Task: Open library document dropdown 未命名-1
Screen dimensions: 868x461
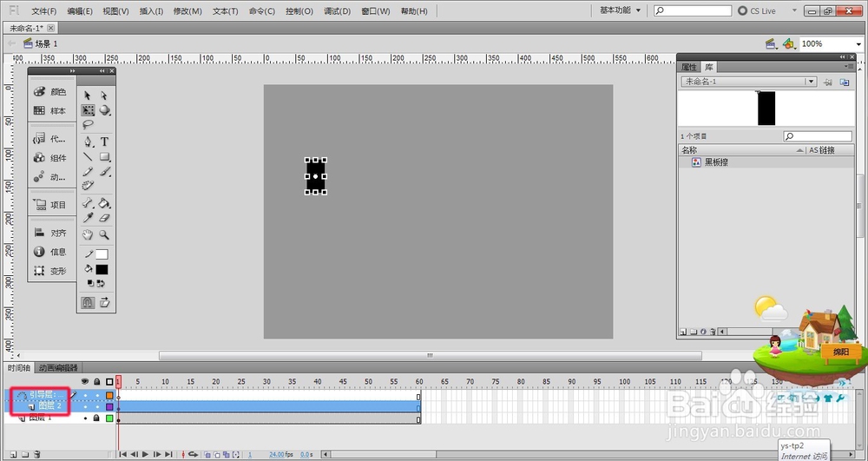Action: coord(748,82)
